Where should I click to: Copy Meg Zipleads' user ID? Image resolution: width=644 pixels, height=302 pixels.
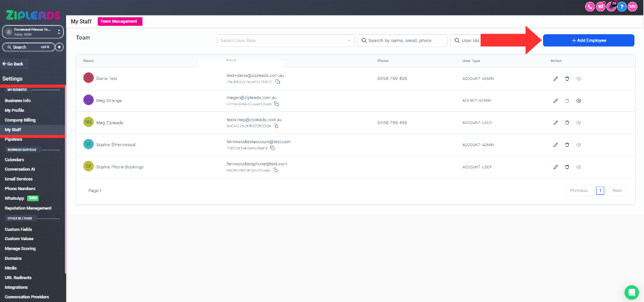pyautogui.click(x=276, y=126)
